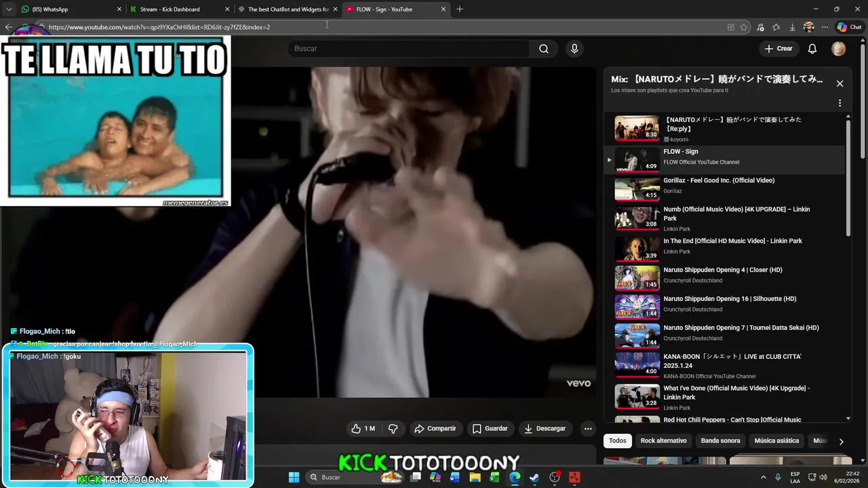Click the Windows taskbar Buscar search box
This screenshot has width=868, height=488.
tap(355, 477)
